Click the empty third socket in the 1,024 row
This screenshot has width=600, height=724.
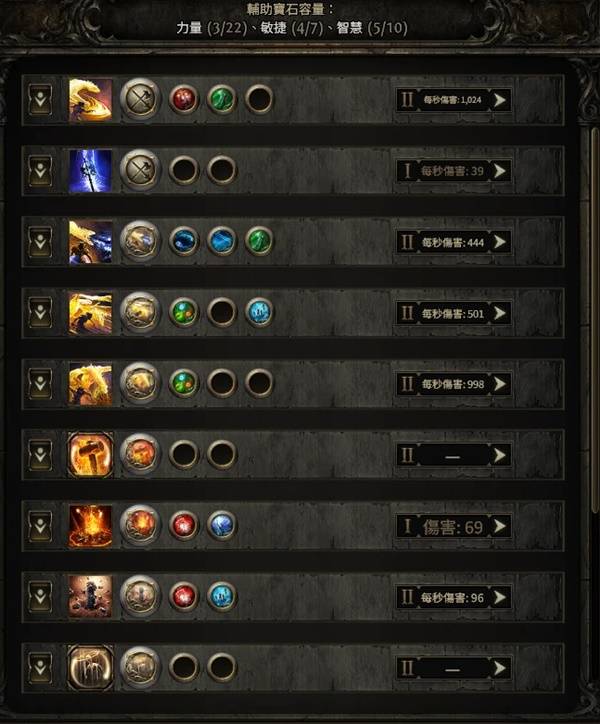(x=258, y=100)
